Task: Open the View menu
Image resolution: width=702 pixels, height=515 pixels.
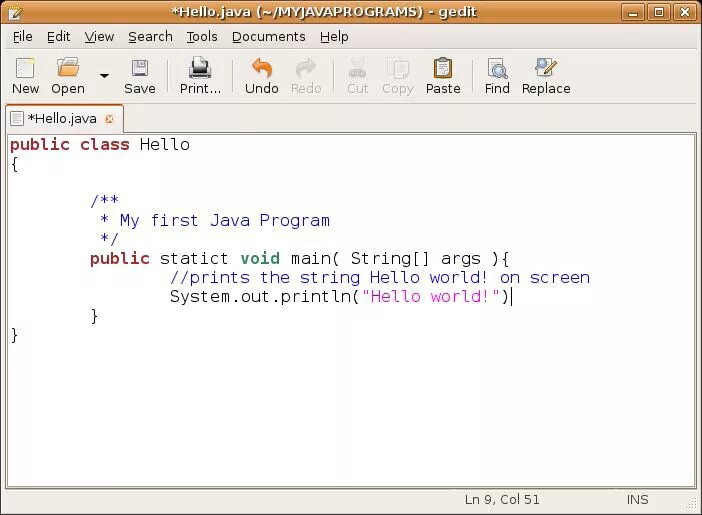Action: 99,37
